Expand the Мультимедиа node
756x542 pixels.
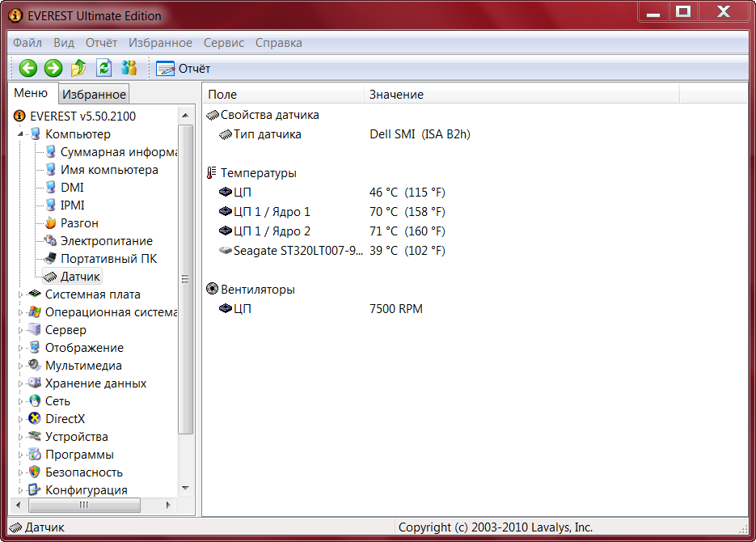click(20, 366)
